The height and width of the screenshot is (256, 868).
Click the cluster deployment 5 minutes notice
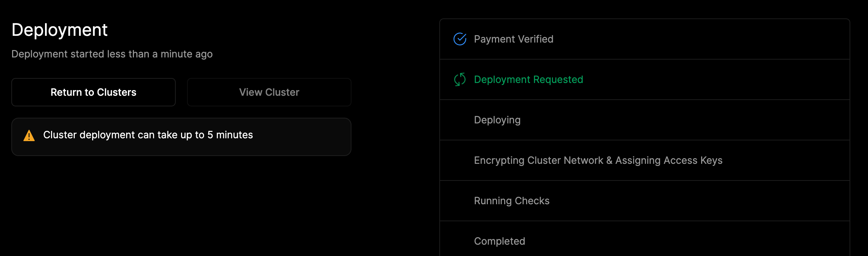tap(148, 135)
